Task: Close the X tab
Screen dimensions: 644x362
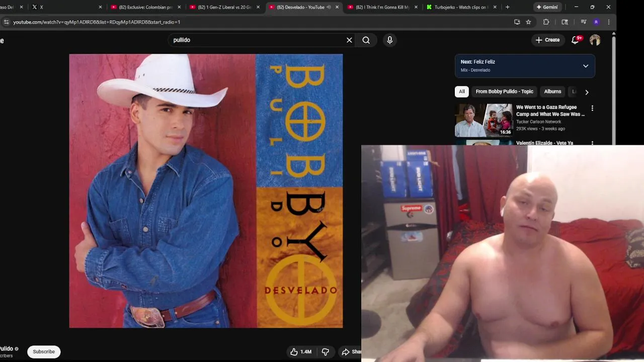Action: [x=100, y=7]
